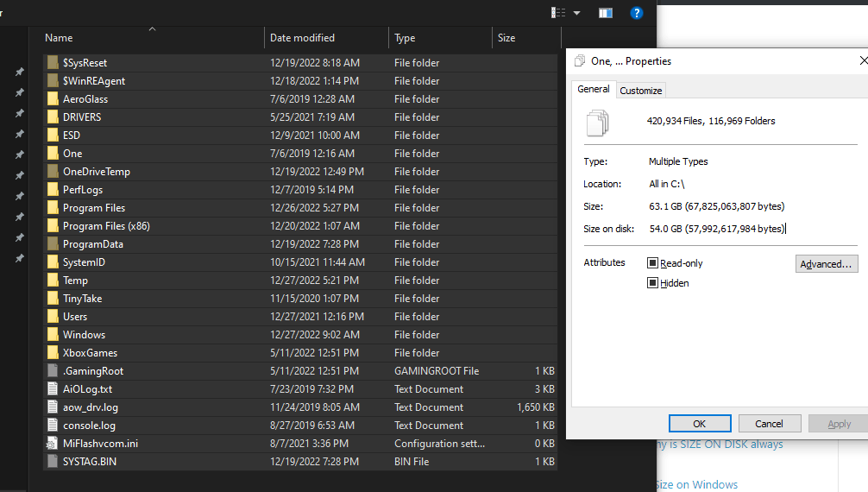Switch to the Customize tab

pyautogui.click(x=640, y=91)
